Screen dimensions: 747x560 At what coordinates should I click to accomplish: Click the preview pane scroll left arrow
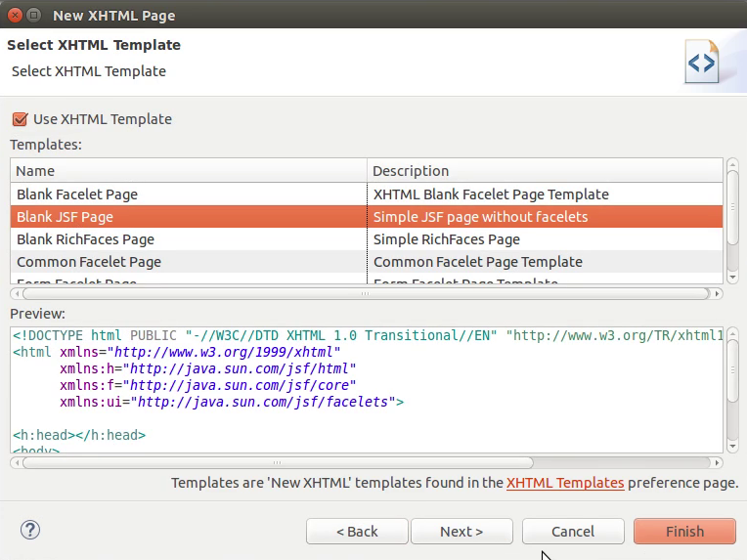click(17, 462)
